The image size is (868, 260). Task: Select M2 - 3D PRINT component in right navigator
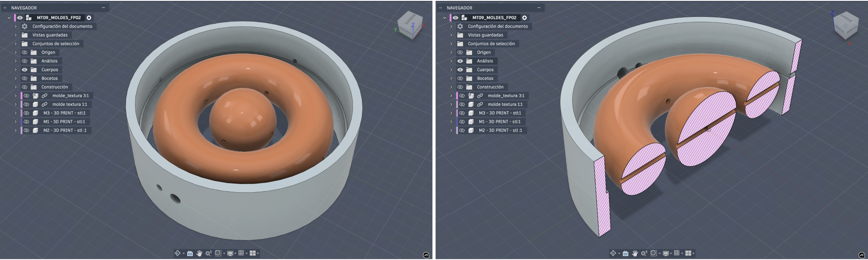coord(500,131)
